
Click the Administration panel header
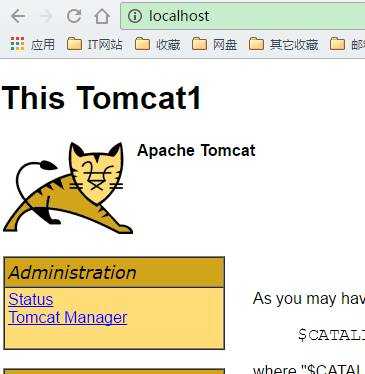114,272
